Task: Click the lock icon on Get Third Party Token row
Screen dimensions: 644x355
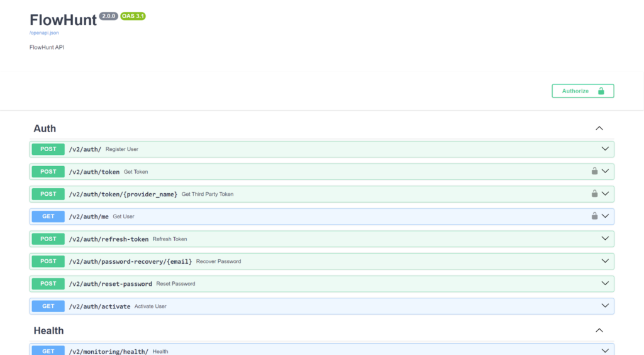Action: coord(594,193)
